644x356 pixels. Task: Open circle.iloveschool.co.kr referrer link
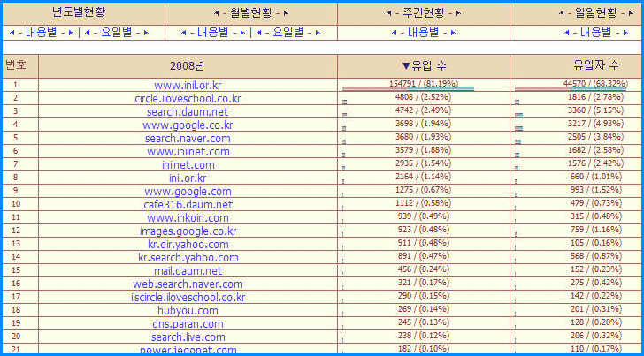[188, 99]
